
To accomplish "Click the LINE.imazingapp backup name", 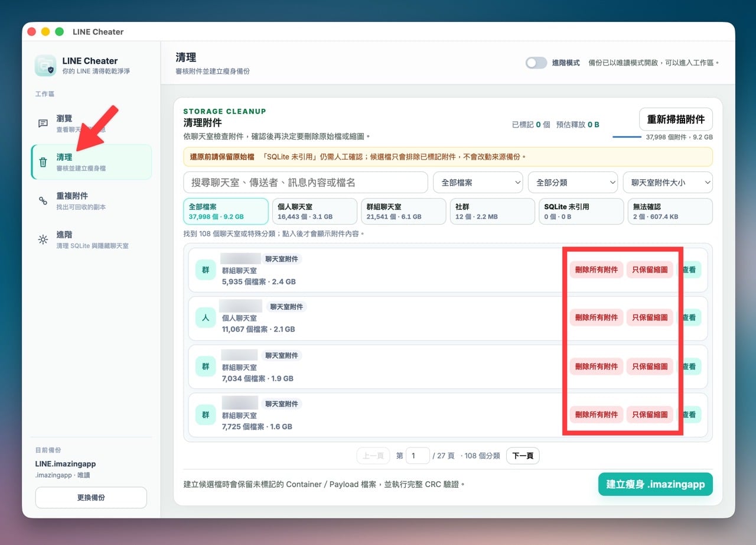I will click(66, 464).
